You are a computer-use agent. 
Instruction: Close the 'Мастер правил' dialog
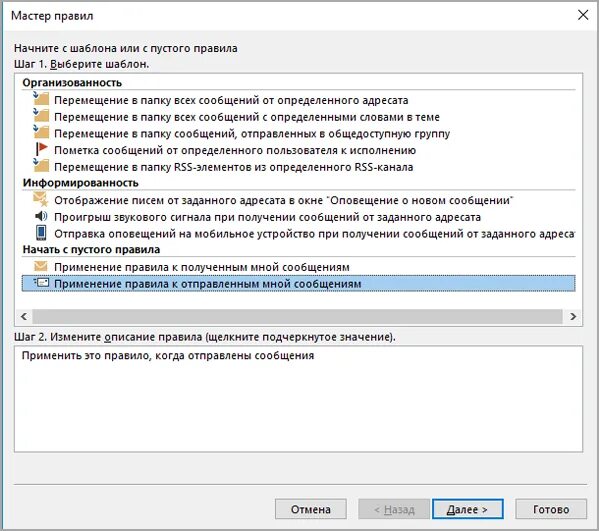click(583, 15)
